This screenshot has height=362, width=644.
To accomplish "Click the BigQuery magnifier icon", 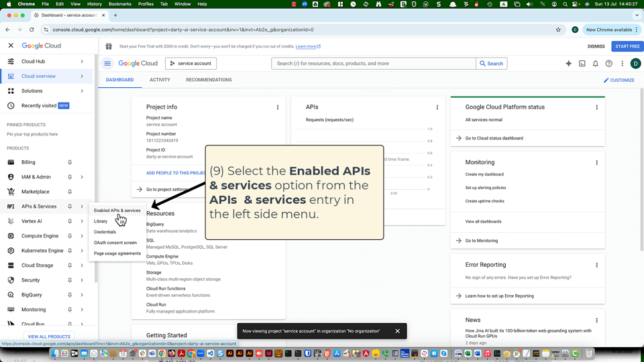I will (x=11, y=295).
